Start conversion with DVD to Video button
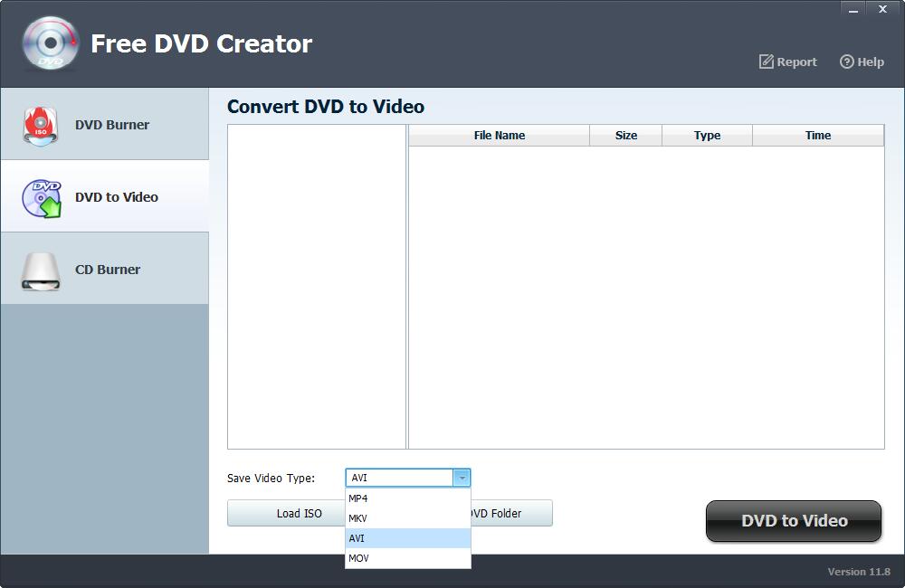Image resolution: width=905 pixels, height=588 pixels. 793,521
